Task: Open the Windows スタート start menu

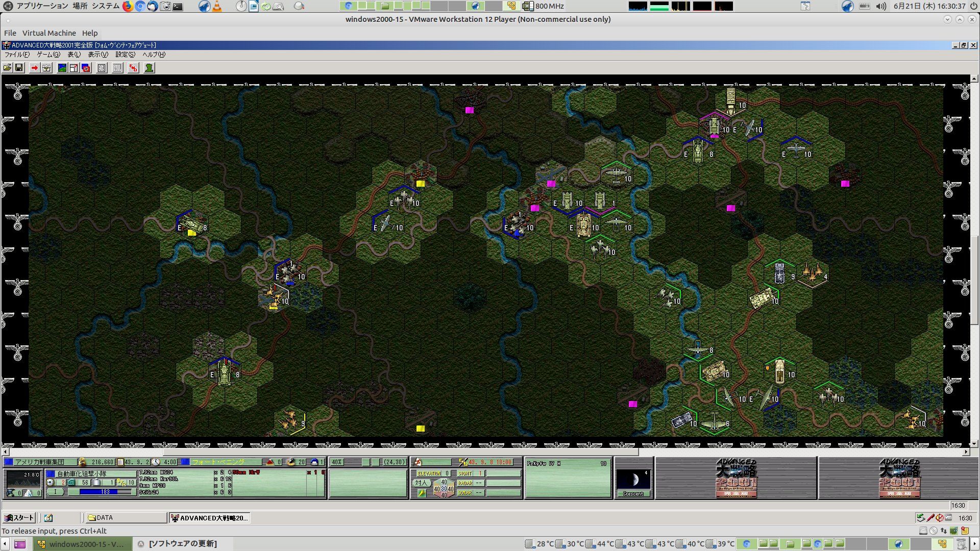Action: pyautogui.click(x=19, y=518)
